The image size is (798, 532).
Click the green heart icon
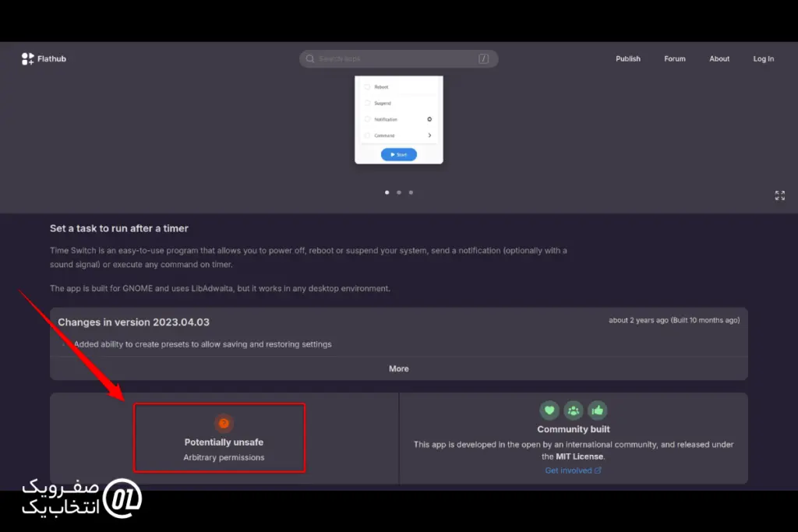pos(549,410)
